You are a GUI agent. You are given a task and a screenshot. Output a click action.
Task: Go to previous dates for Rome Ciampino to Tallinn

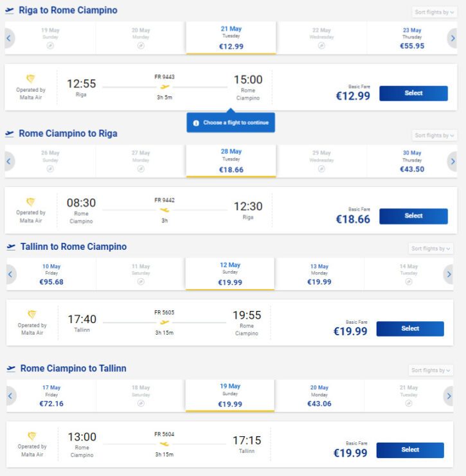coord(11,396)
